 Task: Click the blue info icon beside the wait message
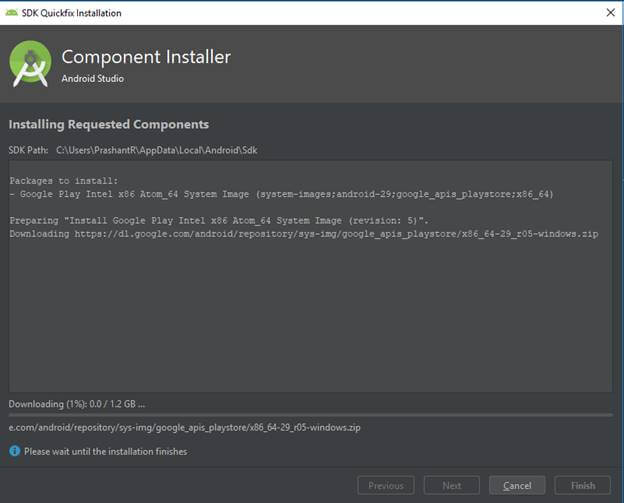(x=15, y=451)
